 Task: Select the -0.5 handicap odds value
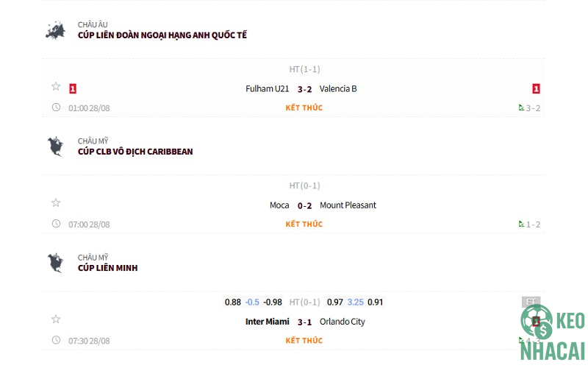click(x=252, y=302)
